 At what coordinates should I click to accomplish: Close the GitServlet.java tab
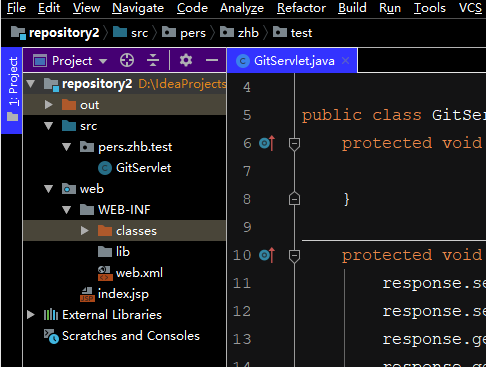[346, 61]
